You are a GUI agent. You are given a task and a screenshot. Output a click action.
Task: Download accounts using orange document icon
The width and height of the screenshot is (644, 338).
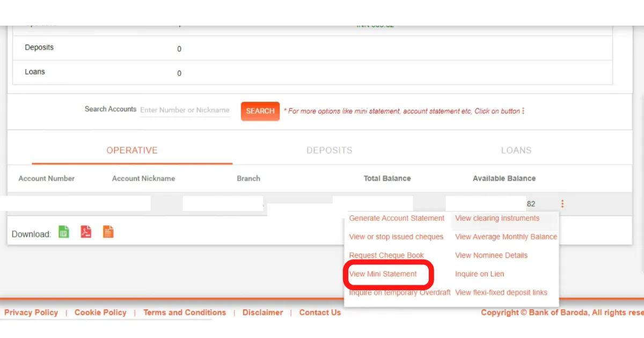tap(108, 232)
